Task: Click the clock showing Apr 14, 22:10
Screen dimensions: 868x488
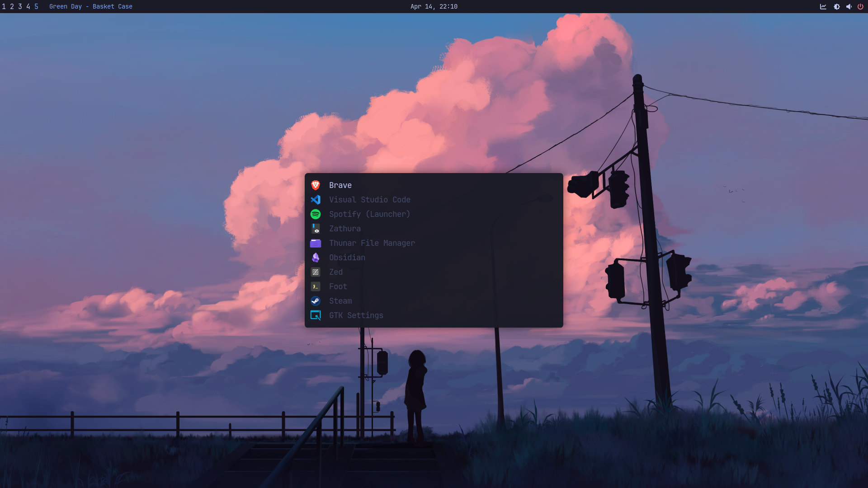Action: point(434,6)
